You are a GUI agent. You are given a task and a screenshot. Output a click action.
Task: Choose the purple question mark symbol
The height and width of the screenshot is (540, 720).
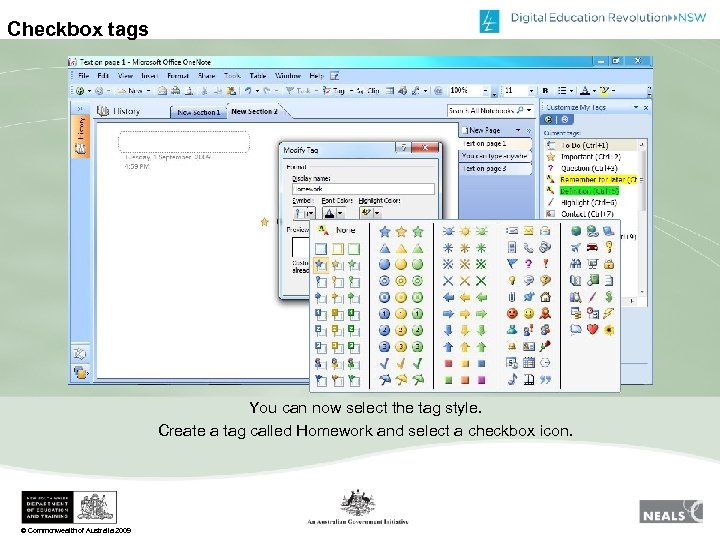pos(529,264)
